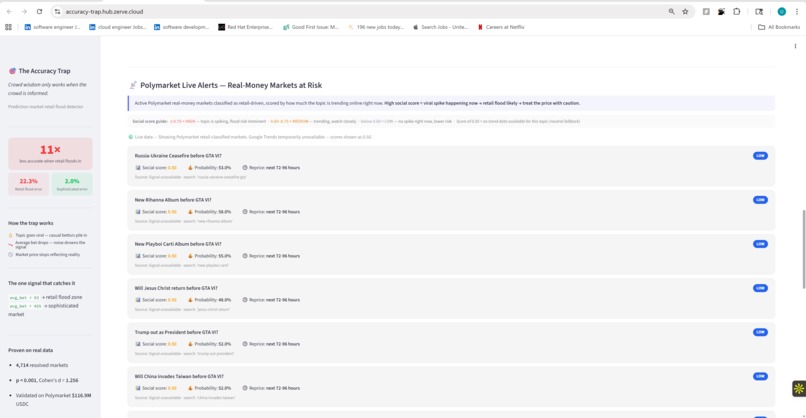Click the '22.3%' retail flood error stat
806x418 pixels.
28,181
